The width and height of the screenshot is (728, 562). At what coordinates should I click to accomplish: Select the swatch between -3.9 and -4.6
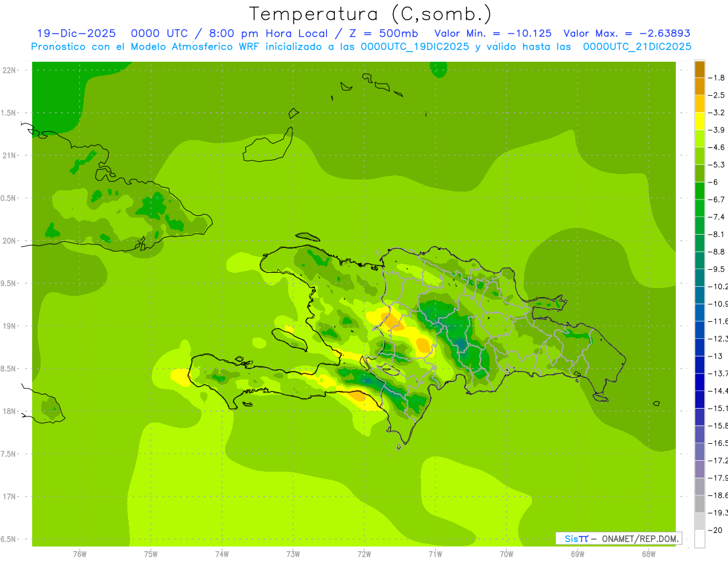pyautogui.click(x=699, y=138)
